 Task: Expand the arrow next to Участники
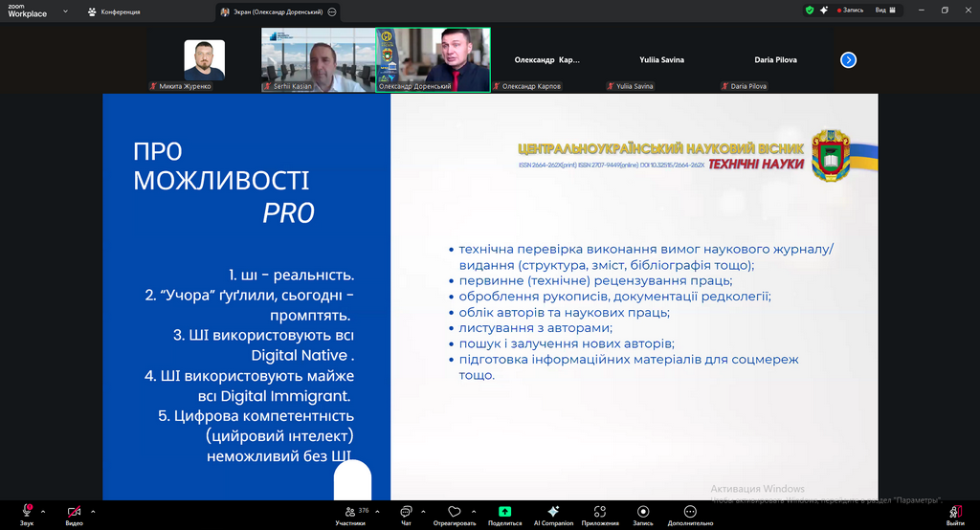tap(377, 511)
